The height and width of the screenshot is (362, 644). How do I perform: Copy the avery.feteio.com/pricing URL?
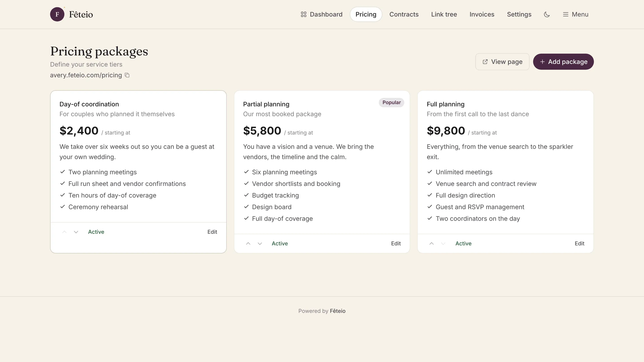point(127,75)
